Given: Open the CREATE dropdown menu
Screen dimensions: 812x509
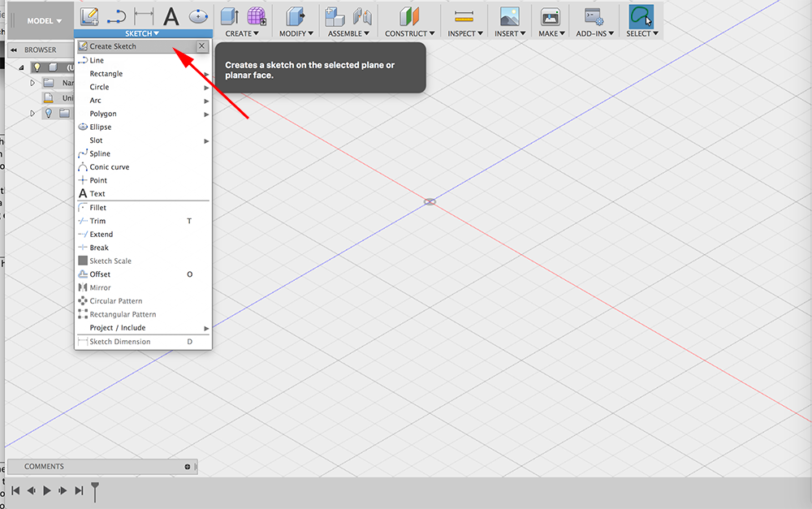Looking at the screenshot, I should (242, 33).
